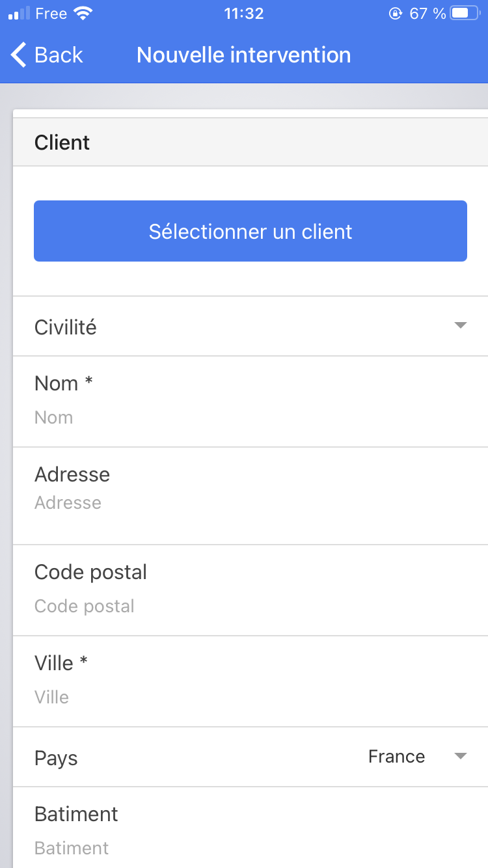Click the Sélectionner un client button
488x868 pixels.
point(251,231)
